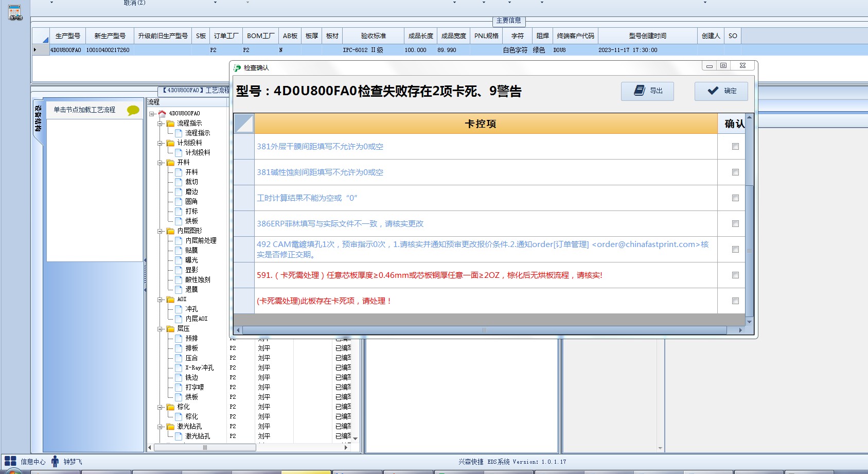Tick the confirm checkbox for 381碱性蚀刻间距

735,172
